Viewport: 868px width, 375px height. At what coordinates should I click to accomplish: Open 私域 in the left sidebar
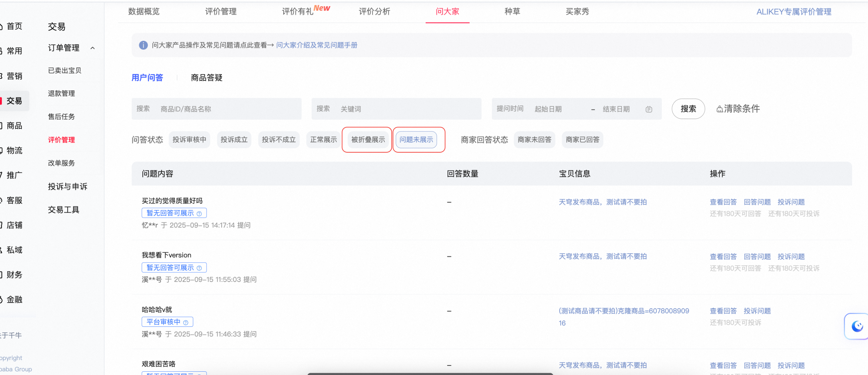tap(14, 250)
